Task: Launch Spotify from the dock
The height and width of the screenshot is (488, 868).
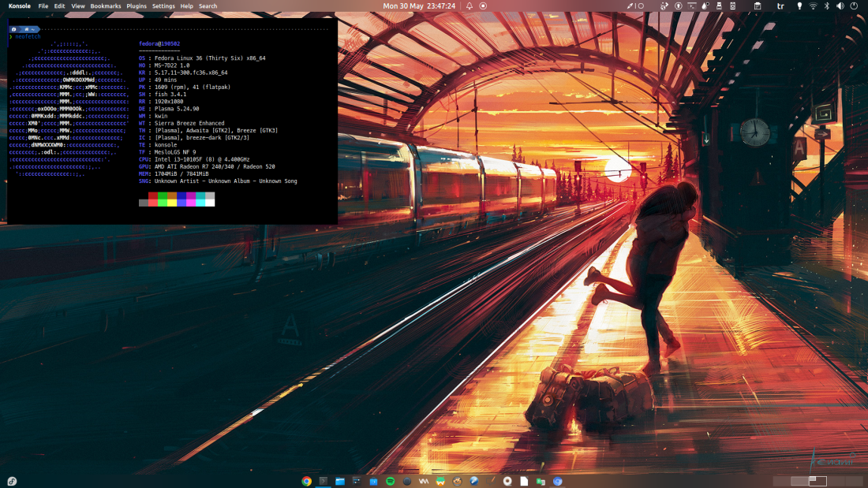Action: 391,482
